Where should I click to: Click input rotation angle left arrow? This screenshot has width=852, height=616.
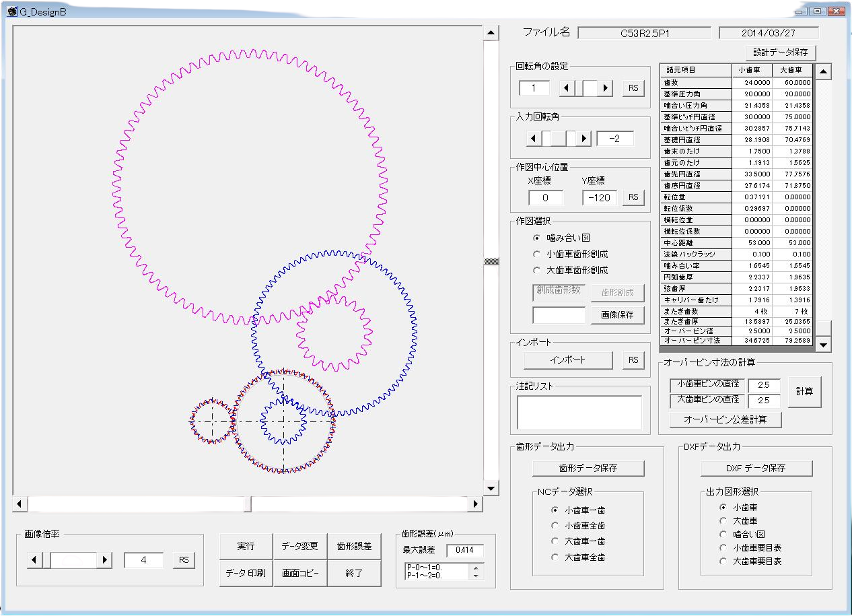click(534, 138)
